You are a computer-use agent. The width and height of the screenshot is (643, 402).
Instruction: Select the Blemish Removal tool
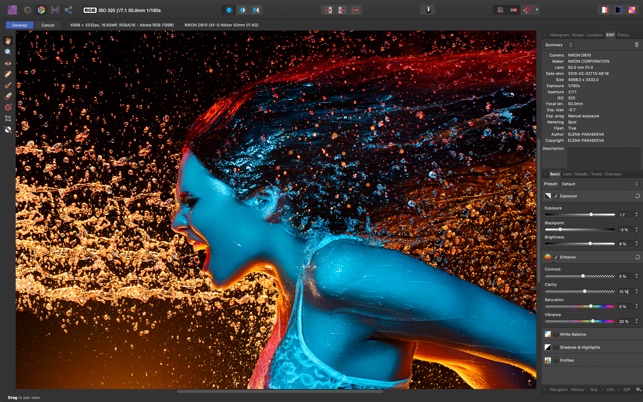click(x=8, y=74)
